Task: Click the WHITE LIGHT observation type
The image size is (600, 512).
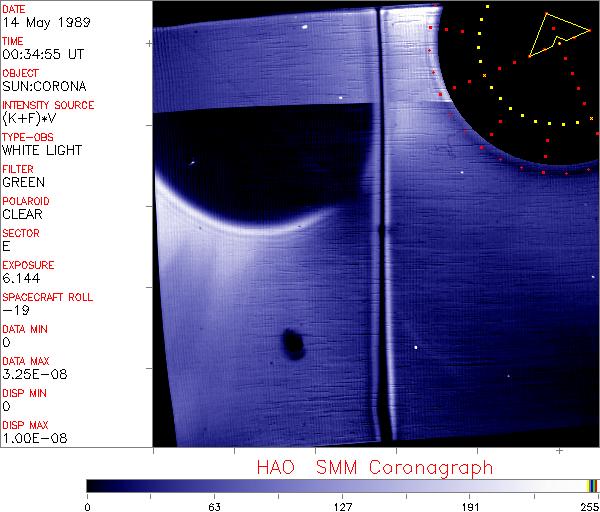Action: tap(42, 151)
